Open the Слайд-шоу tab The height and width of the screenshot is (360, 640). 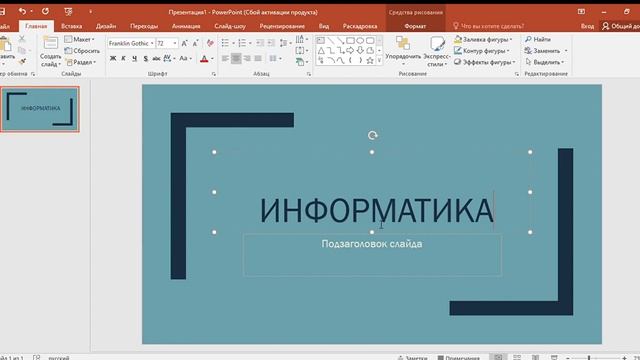[x=230, y=26]
